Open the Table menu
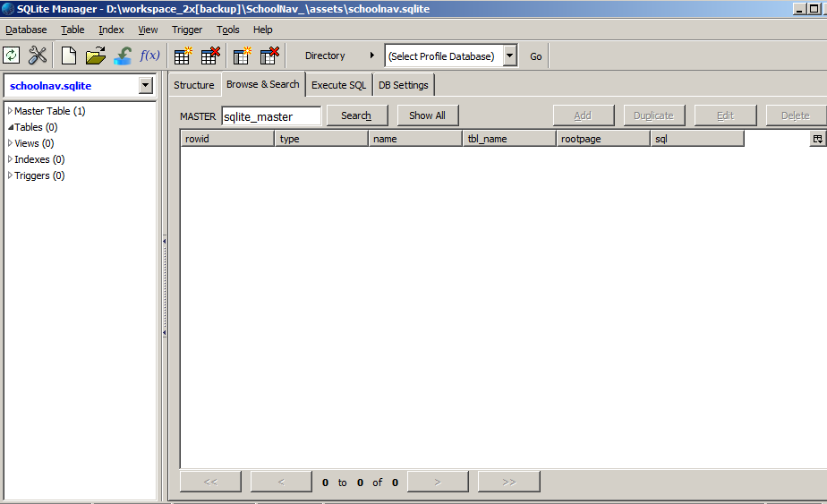 (72, 30)
